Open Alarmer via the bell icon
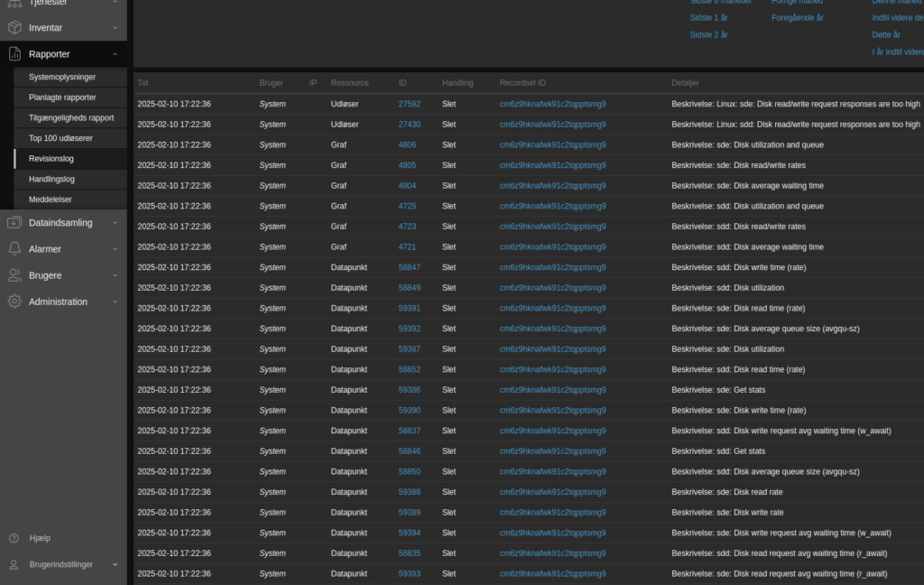 [13, 248]
